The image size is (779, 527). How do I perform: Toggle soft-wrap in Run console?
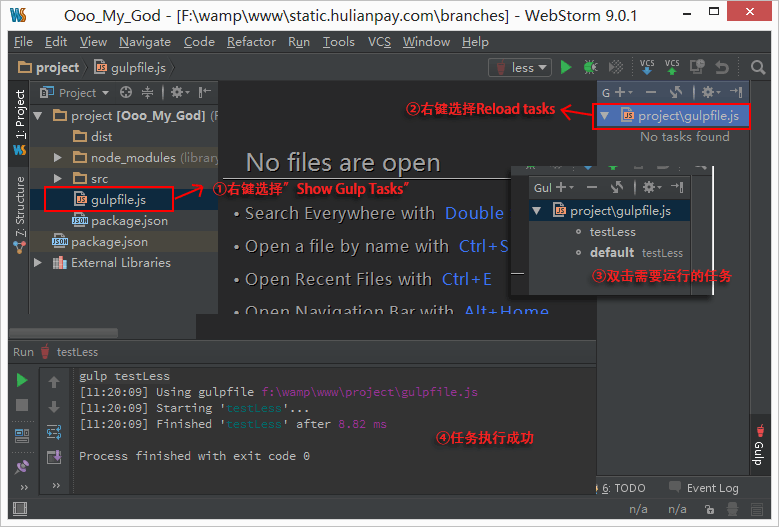click(54, 432)
